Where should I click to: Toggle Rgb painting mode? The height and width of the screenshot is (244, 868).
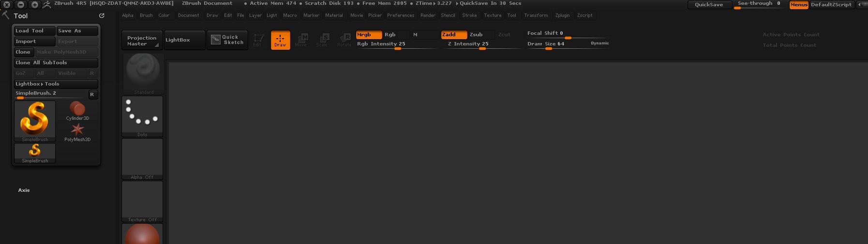click(396, 35)
